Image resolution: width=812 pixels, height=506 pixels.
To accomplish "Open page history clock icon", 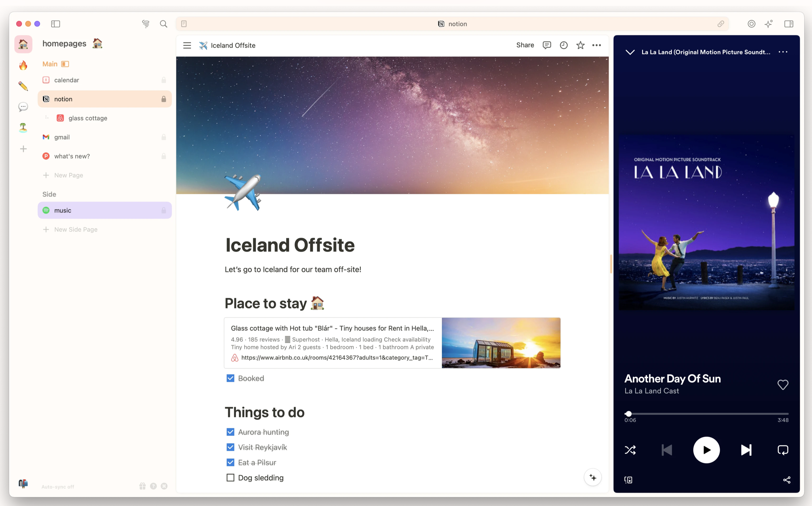I will coord(564,45).
